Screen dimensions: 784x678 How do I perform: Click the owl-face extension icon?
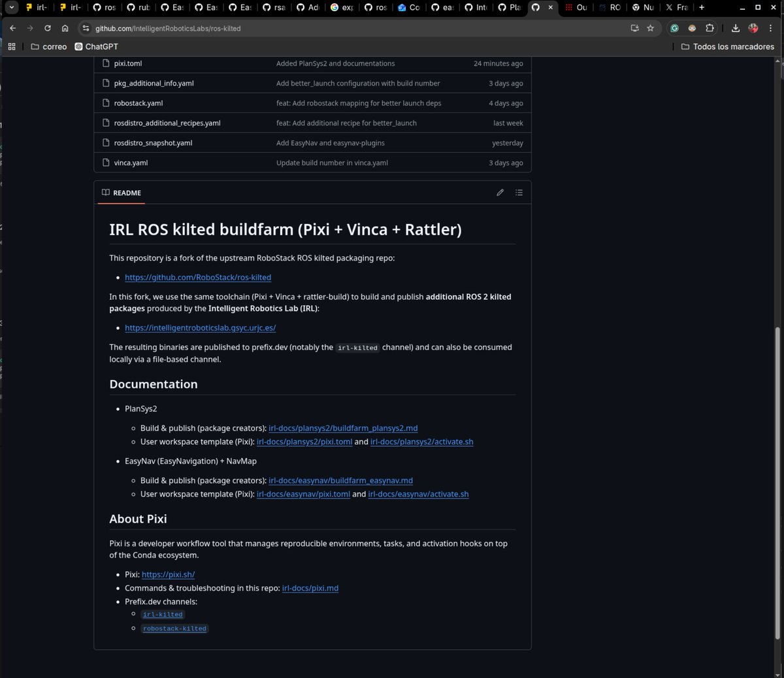(x=692, y=28)
